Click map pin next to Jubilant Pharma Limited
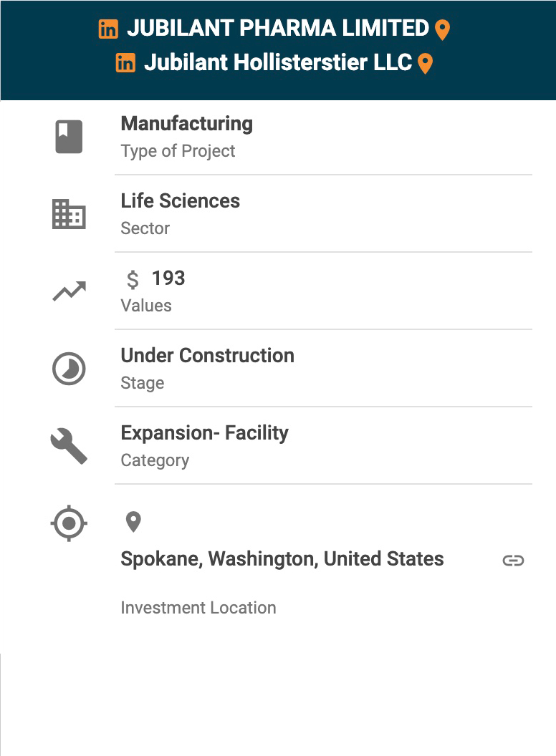The image size is (556, 756). (442, 30)
